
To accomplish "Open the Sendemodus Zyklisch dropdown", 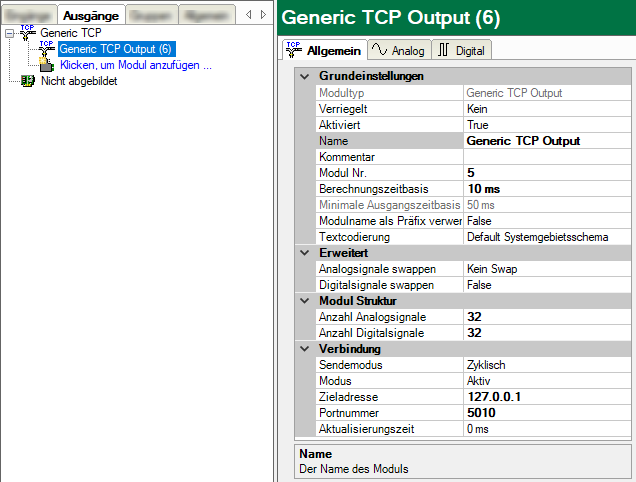I will point(547,365).
